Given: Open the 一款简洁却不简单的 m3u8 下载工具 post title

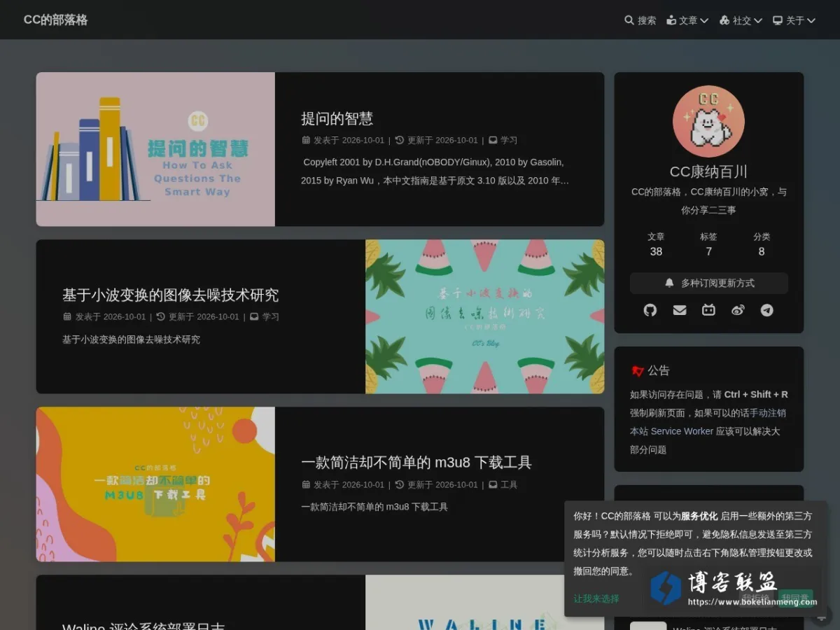Looking at the screenshot, I should [416, 462].
